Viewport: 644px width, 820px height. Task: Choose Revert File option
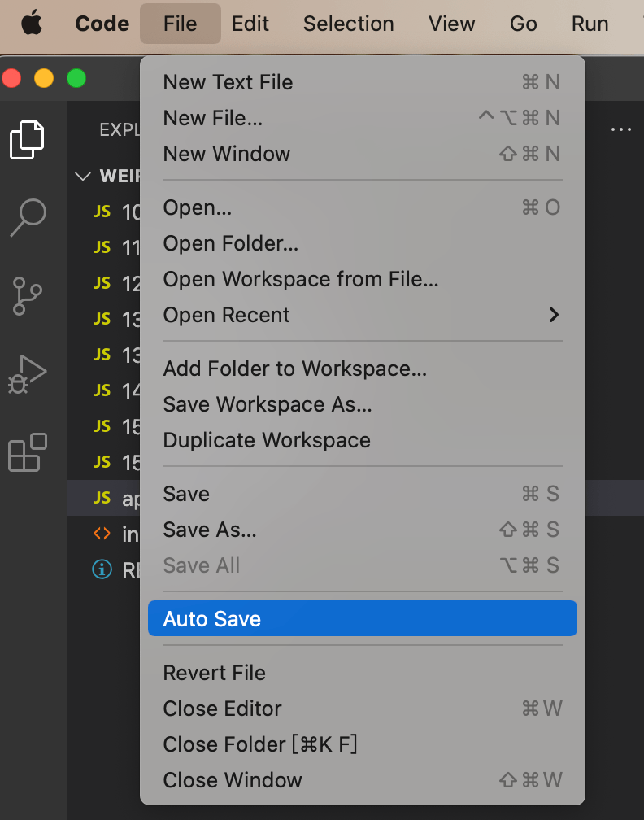(x=215, y=673)
